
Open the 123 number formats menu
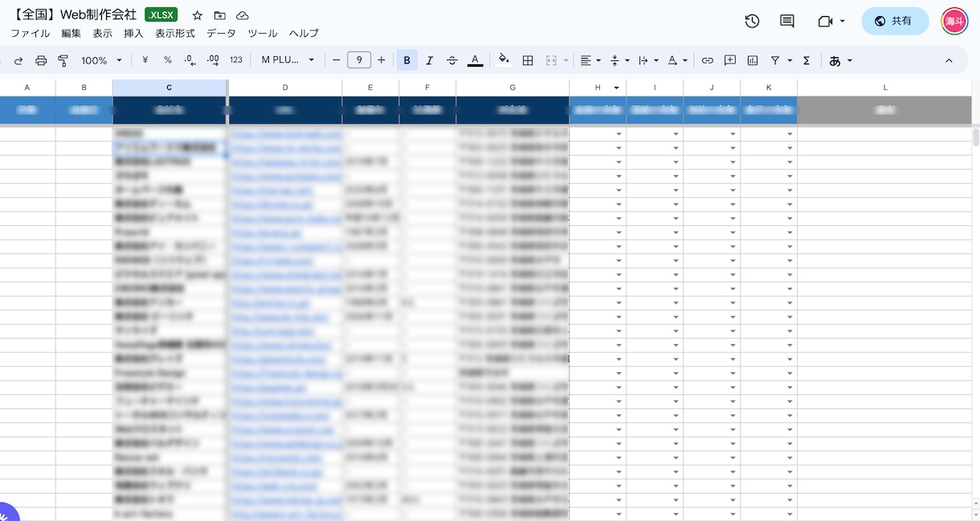[236, 60]
